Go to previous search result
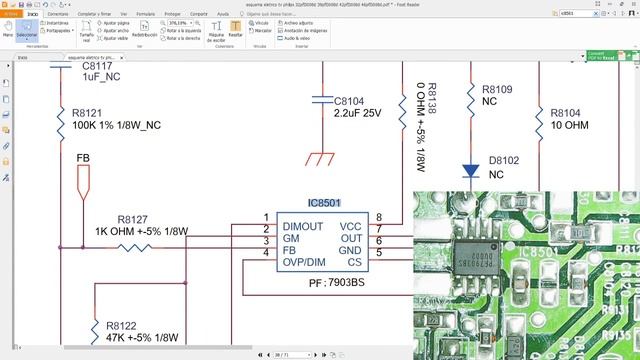 615,13
